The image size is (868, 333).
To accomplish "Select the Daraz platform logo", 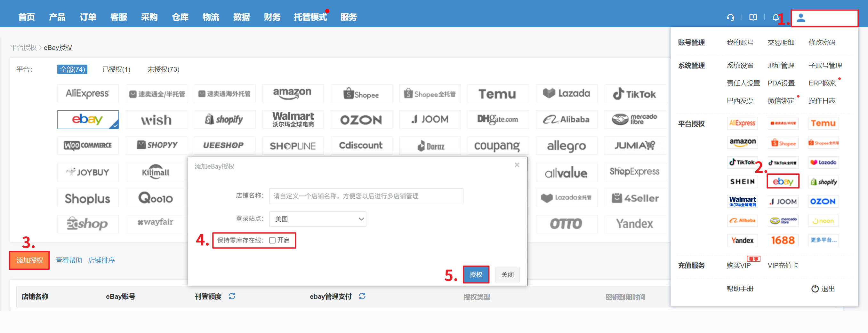I will pyautogui.click(x=430, y=146).
